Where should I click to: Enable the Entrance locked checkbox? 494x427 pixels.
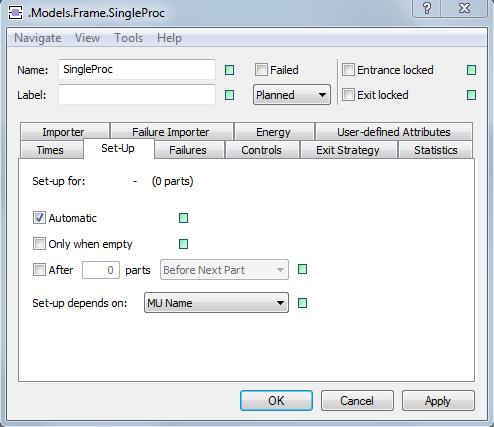point(348,70)
